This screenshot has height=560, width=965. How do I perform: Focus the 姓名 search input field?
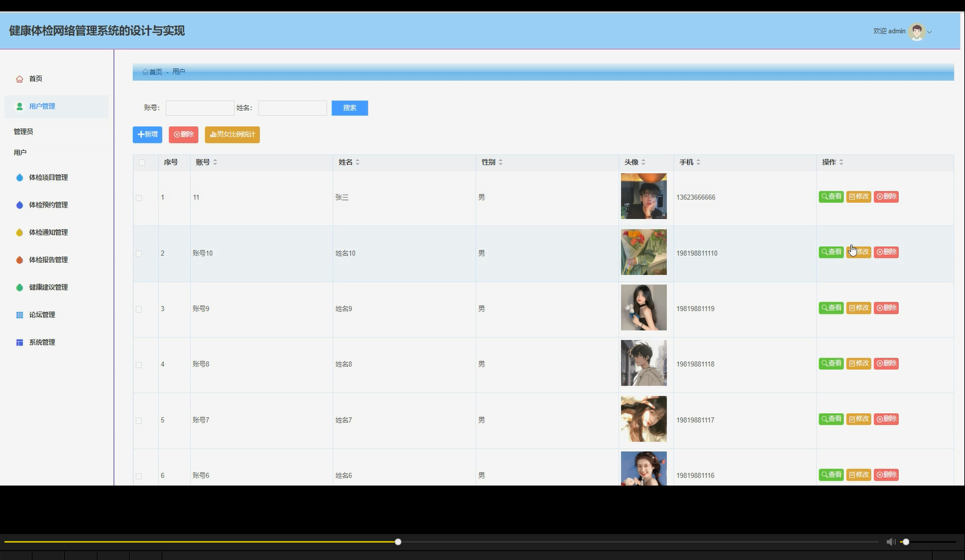293,108
